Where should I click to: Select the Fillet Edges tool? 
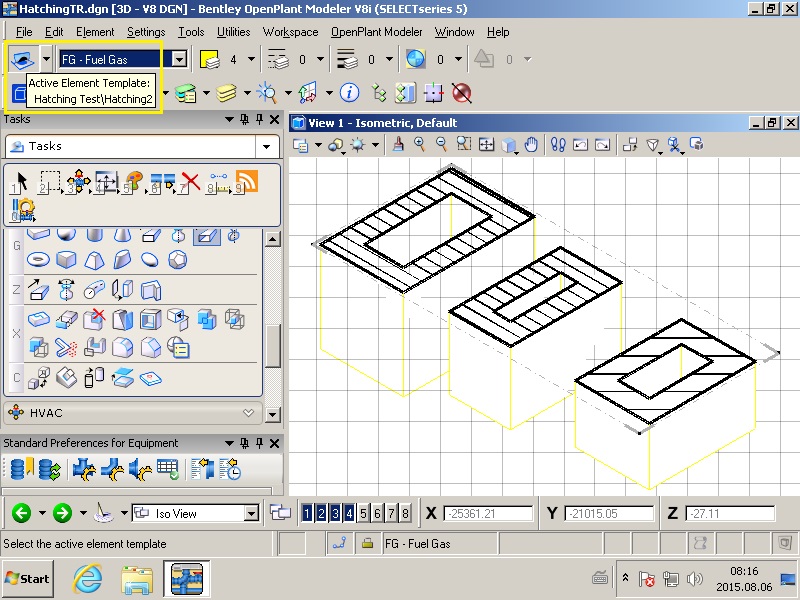[x=122, y=348]
